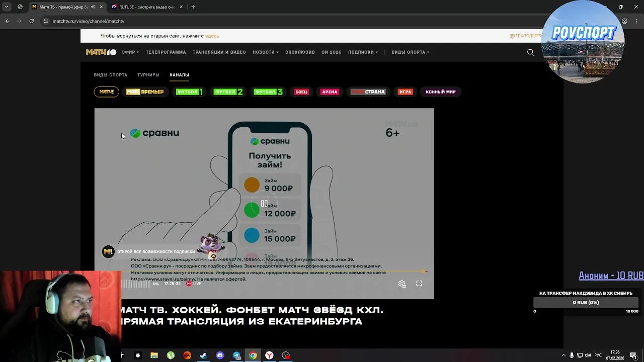Select the КАНАЛЫ sub-tab

coord(179,75)
